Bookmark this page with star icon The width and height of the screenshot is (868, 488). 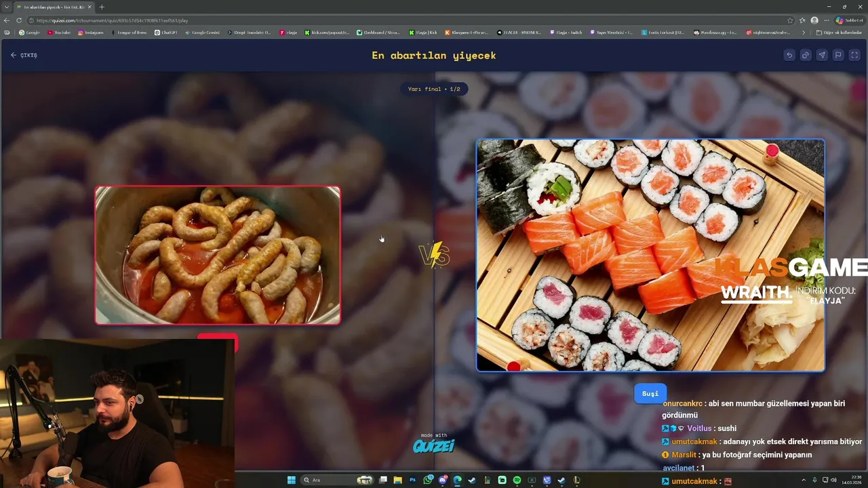click(790, 20)
